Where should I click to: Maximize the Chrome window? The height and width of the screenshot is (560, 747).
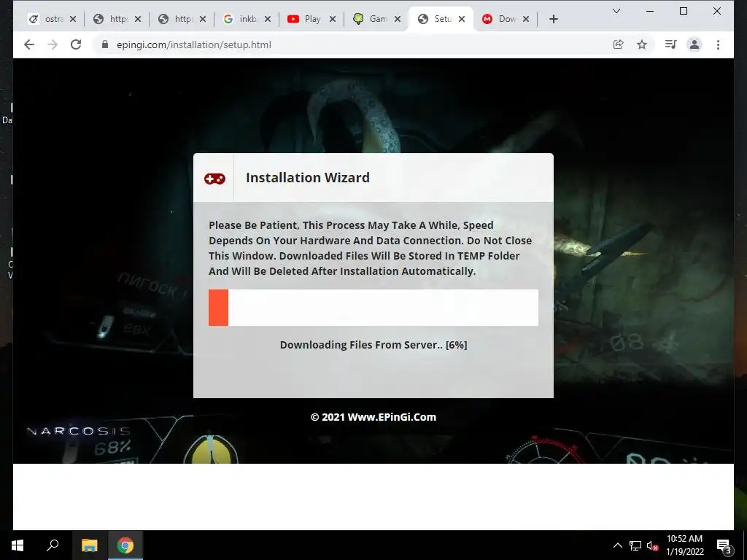tap(683, 11)
